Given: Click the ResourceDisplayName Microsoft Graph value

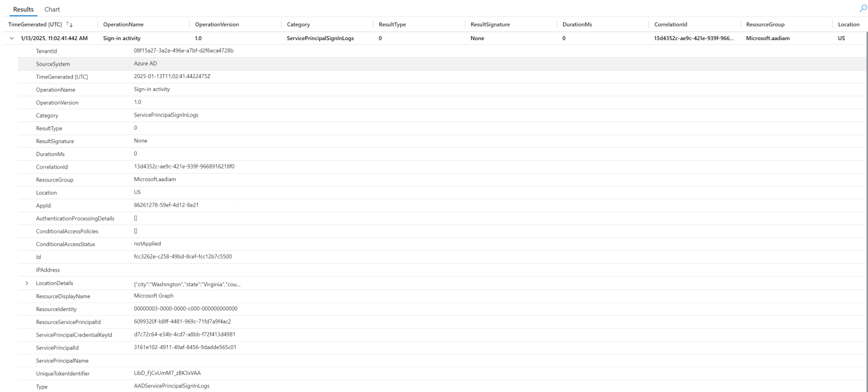Looking at the screenshot, I should click(x=153, y=296).
